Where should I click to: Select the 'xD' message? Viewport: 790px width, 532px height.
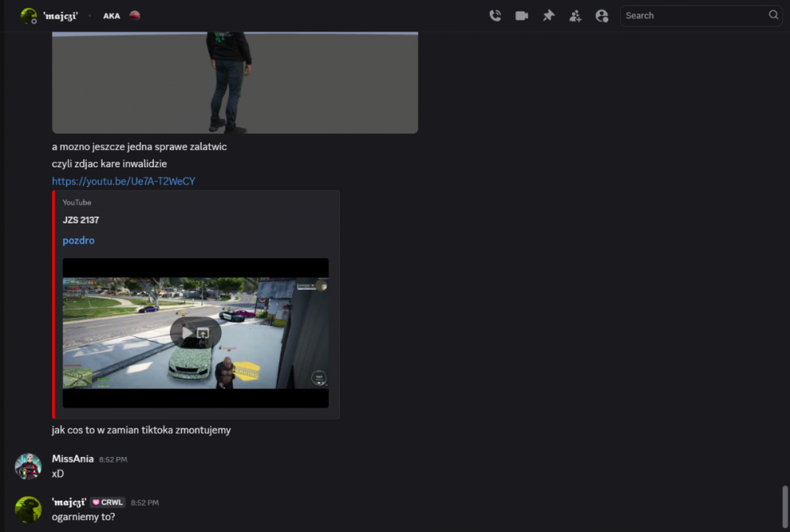point(58,474)
